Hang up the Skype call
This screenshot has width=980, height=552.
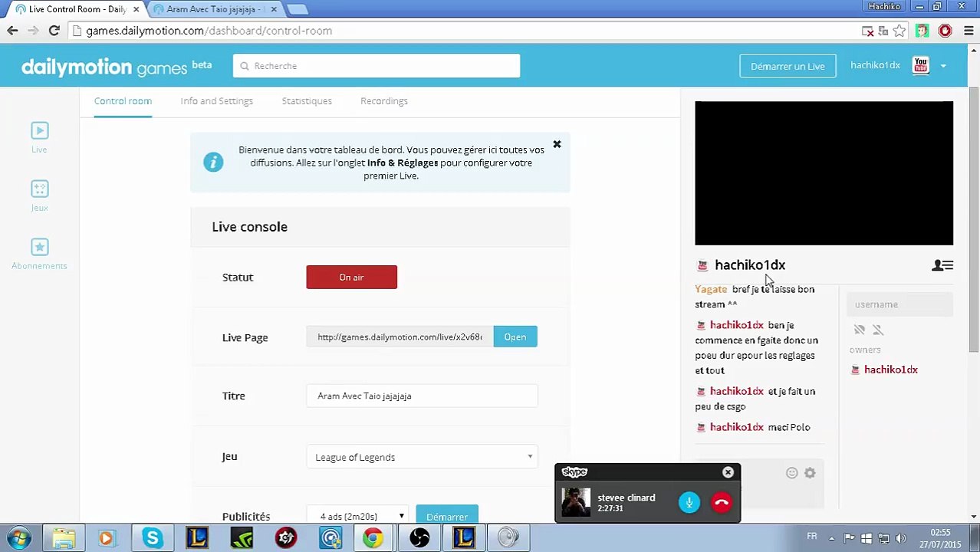tap(722, 502)
